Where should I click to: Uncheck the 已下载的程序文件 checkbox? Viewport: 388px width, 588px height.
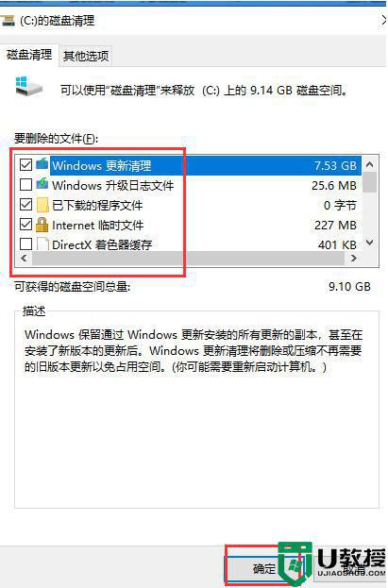[x=25, y=205]
